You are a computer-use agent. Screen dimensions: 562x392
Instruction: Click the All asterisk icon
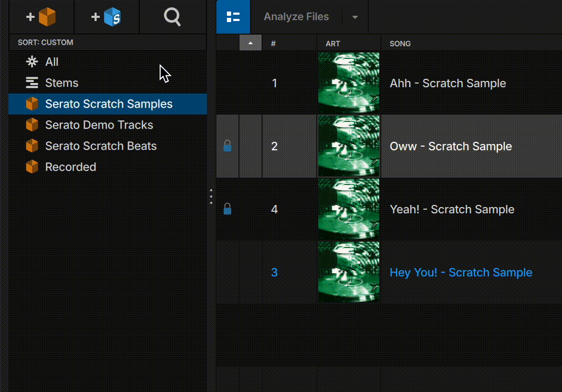click(32, 61)
